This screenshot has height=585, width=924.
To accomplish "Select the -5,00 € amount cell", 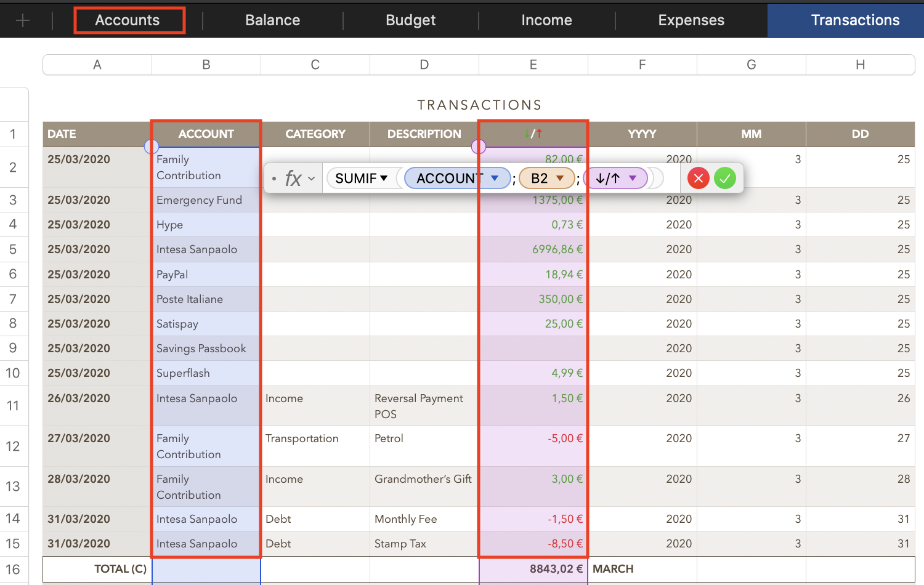I will (x=533, y=446).
